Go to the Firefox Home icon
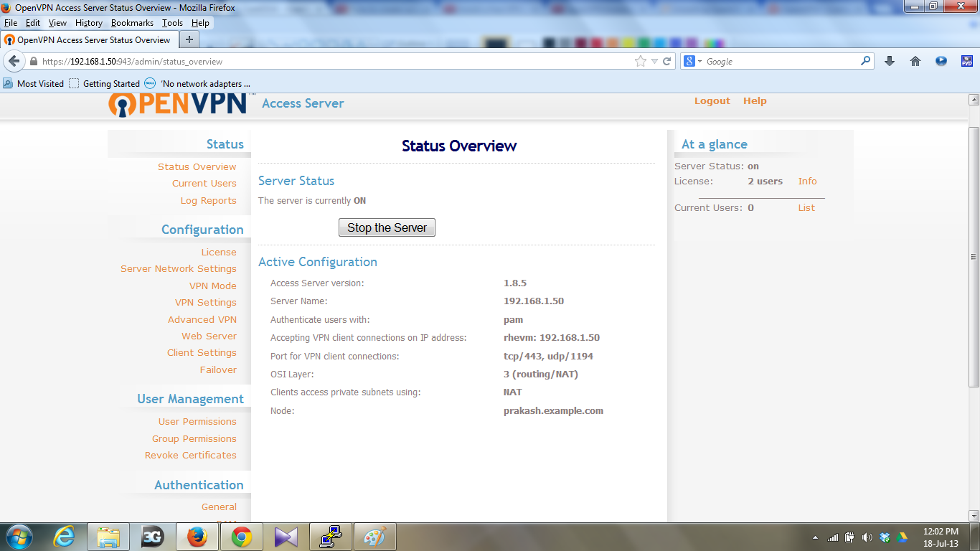980x551 pixels. pyautogui.click(x=915, y=62)
